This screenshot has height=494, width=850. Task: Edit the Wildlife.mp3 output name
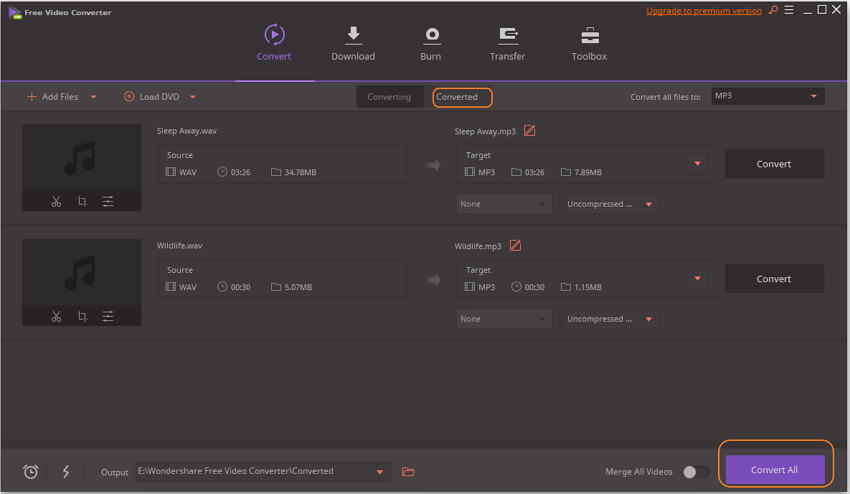pos(516,246)
